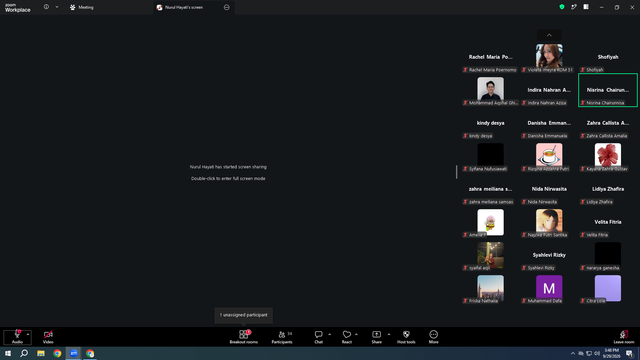The height and width of the screenshot is (360, 640).
Task: Select Friska Nathalia's city skyline avatar
Action: (x=490, y=289)
